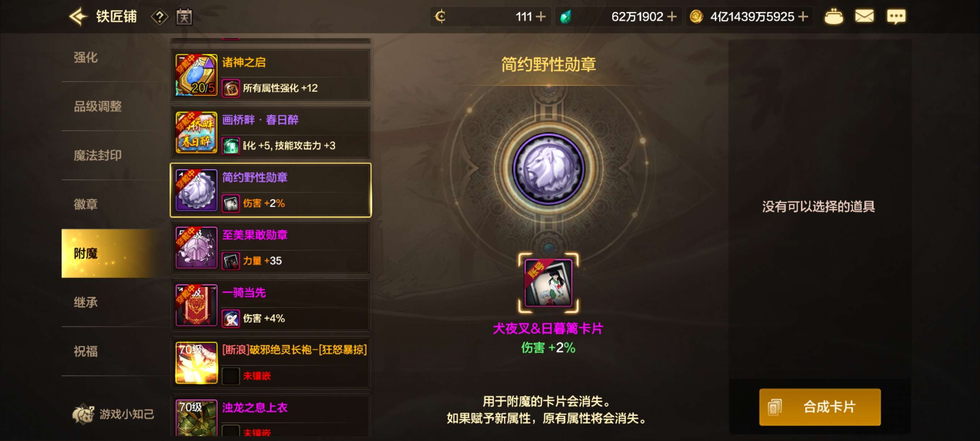Click the 合成卡片 button
This screenshot has height=441, width=980.
tap(820, 407)
